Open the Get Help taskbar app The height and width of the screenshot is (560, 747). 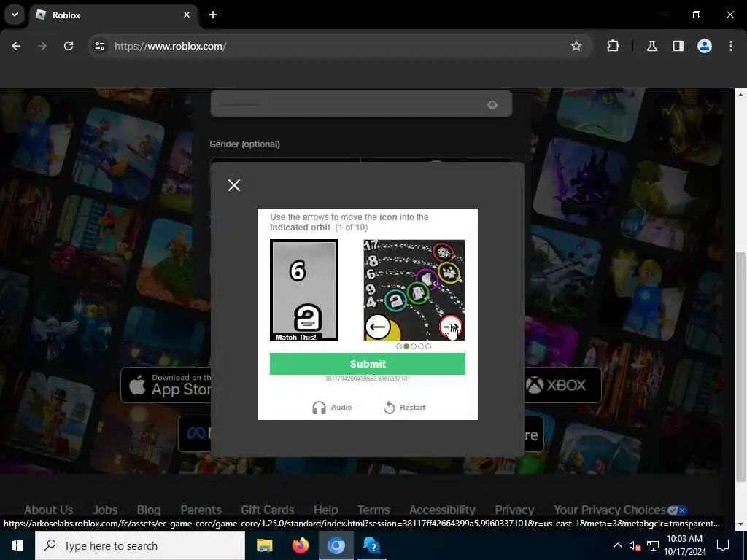[371, 545]
